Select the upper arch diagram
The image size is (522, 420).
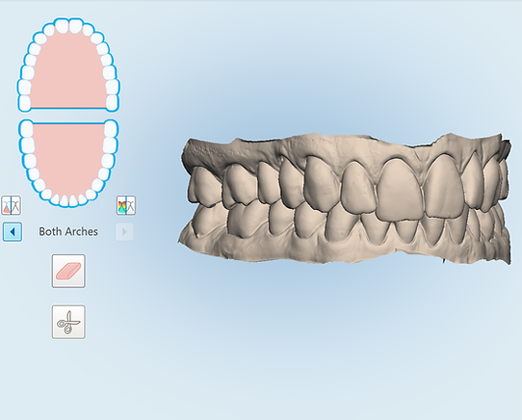(68, 66)
